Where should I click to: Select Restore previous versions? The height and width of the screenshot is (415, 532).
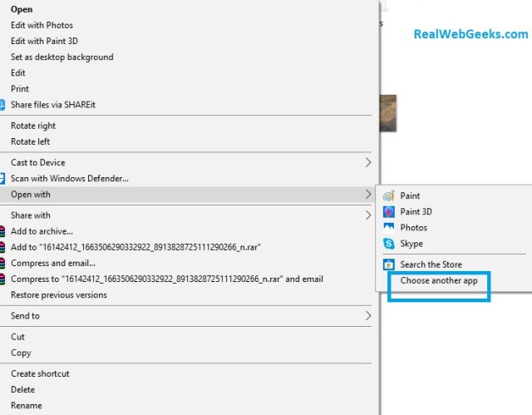point(59,295)
